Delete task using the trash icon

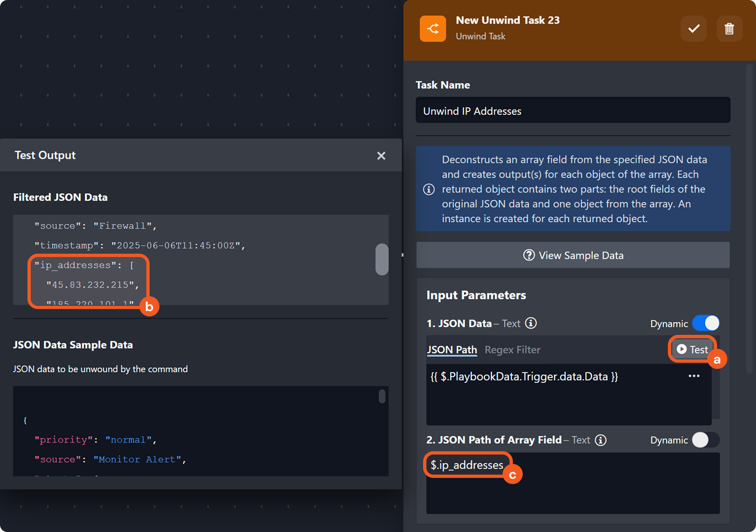tap(729, 29)
